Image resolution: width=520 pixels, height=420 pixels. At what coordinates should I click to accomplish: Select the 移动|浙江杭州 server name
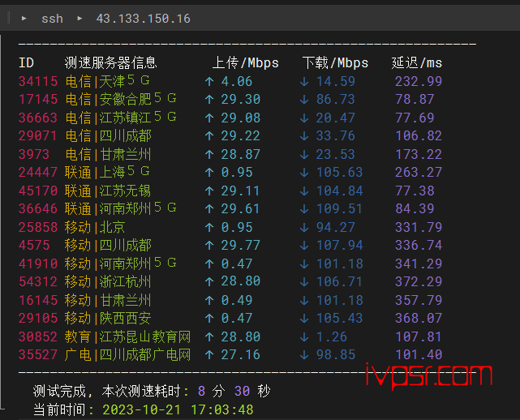(x=108, y=281)
